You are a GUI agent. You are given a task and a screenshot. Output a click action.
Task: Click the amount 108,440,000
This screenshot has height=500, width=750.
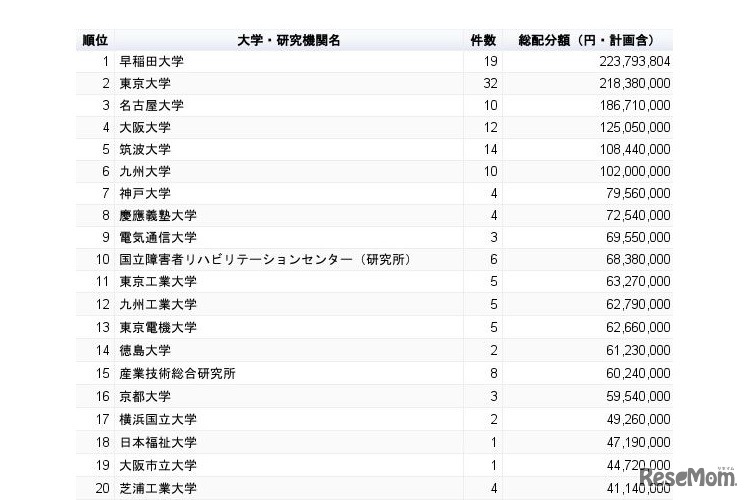coord(635,149)
